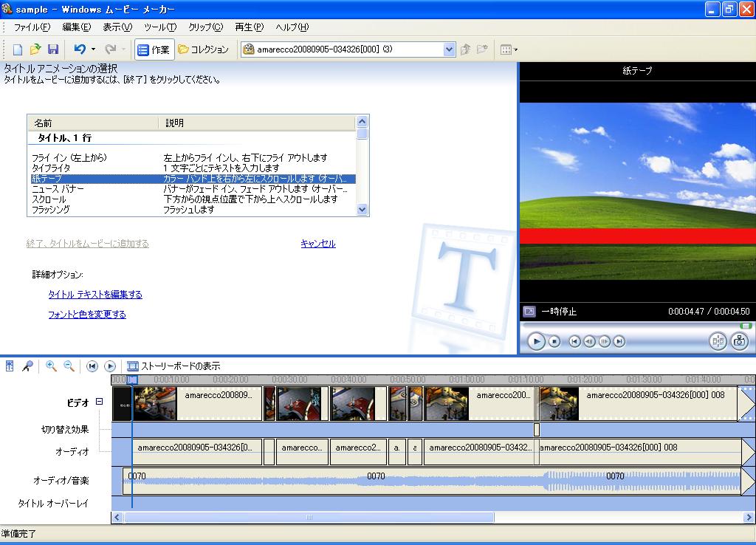Screen dimensions: 756x545
Task: Zoom in on the timeline
Action: point(51,366)
